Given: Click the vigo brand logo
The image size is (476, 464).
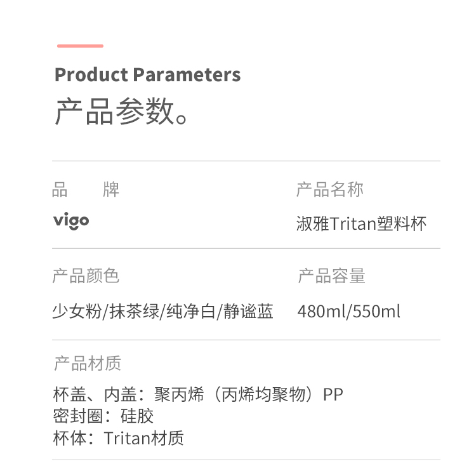Looking at the screenshot, I should [71, 221].
